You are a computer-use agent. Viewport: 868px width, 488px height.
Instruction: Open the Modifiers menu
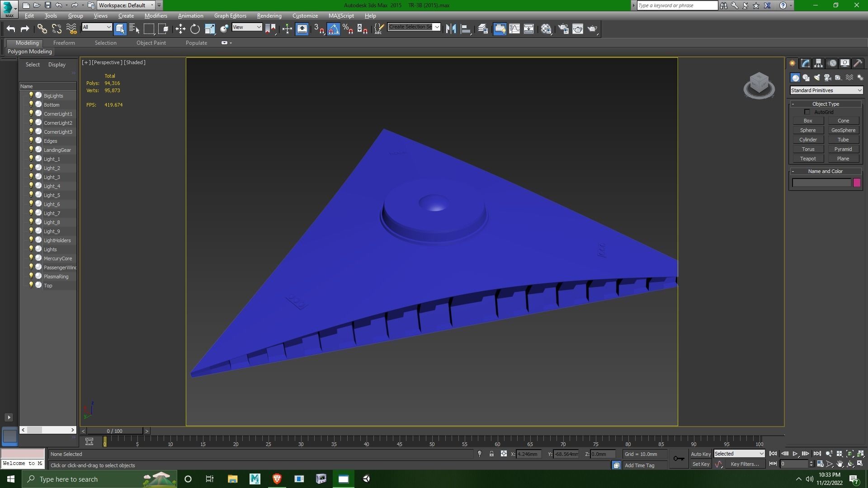pos(156,15)
